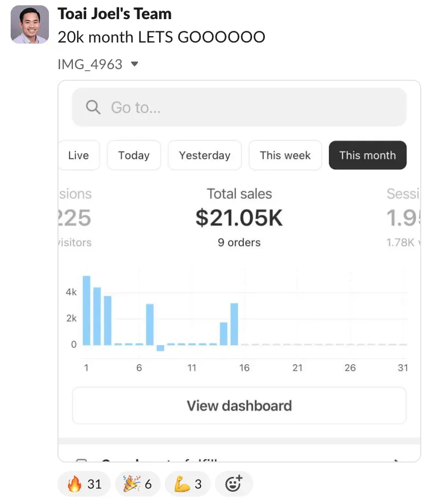This screenshot has height=504, width=434.
Task: Switch to Yesterday filter
Action: (204, 155)
